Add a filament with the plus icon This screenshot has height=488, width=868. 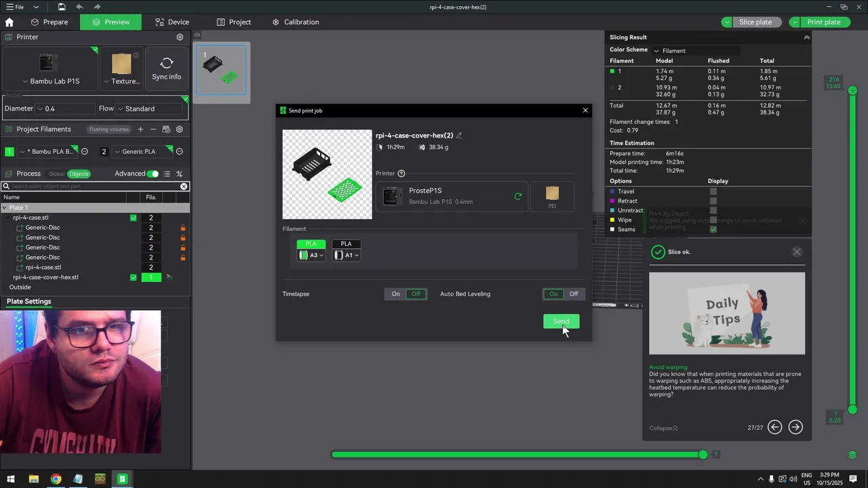click(140, 129)
